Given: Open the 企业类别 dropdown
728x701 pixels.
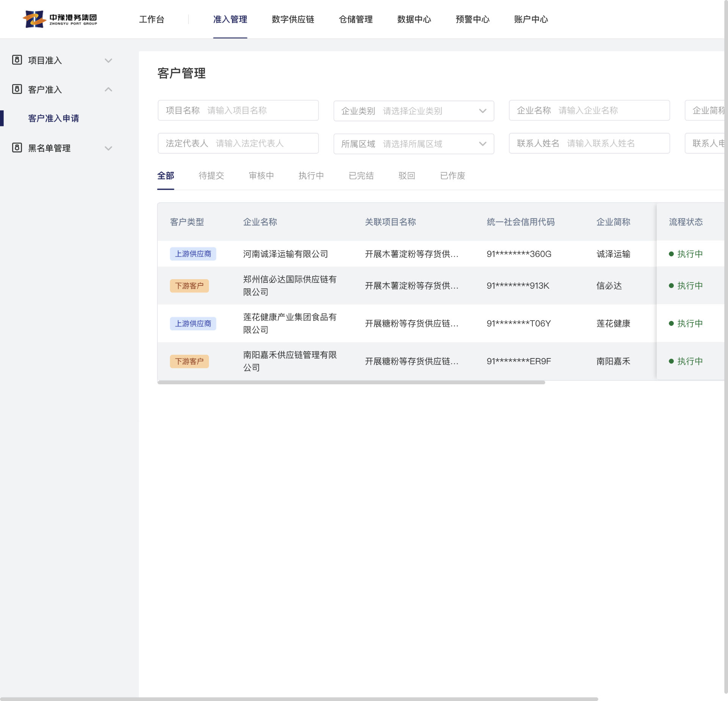Looking at the screenshot, I should pyautogui.click(x=414, y=111).
